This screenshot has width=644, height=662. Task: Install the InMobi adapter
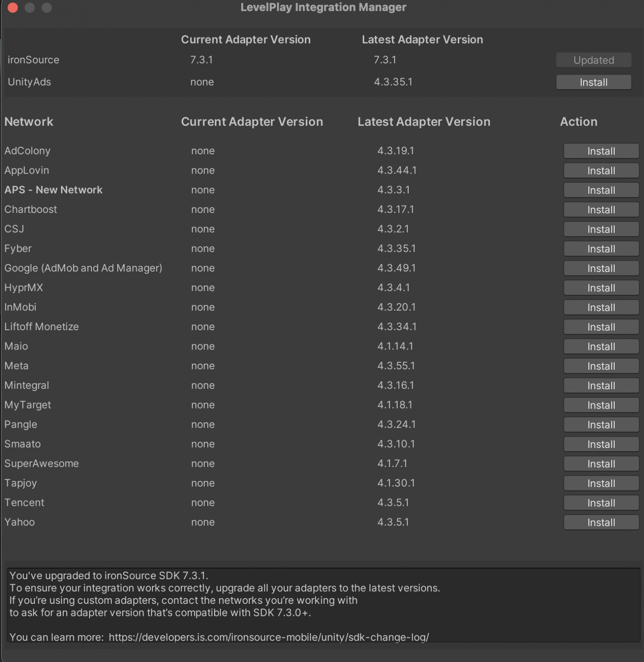point(601,307)
